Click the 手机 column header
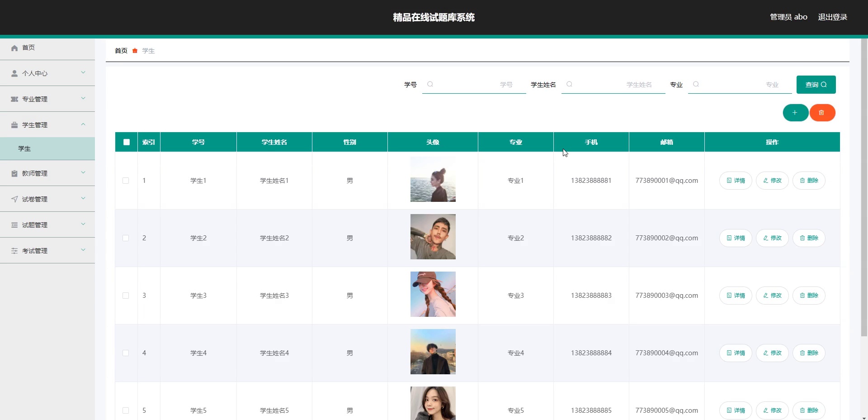Screen dimensions: 868x420 click(591, 142)
